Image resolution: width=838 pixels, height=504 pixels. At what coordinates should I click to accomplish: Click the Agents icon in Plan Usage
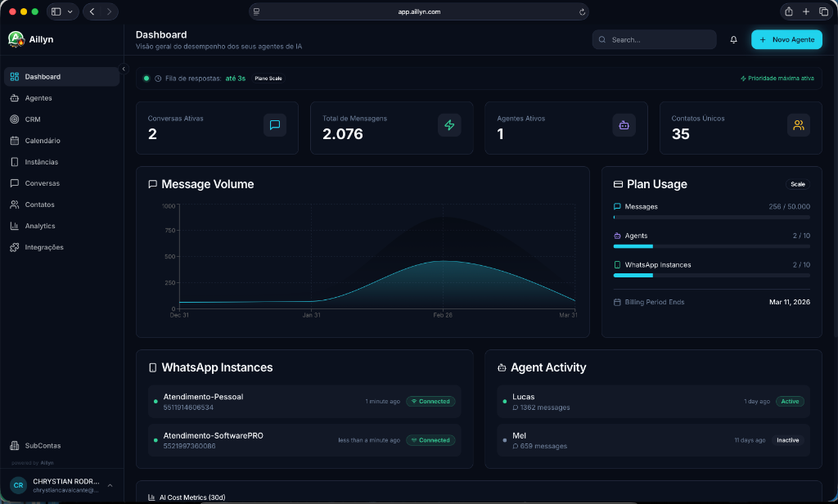click(x=617, y=236)
